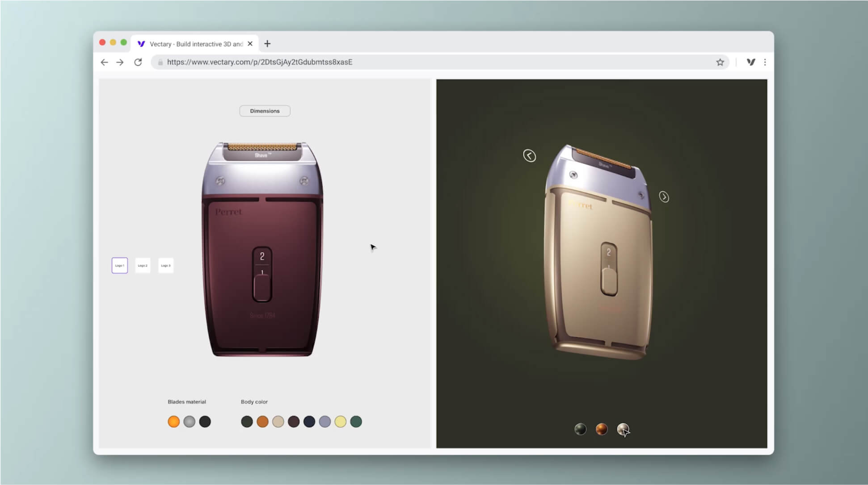Screen dimensions: 868x485
Task: Choose the orange blades material swatch
Action: [173, 422]
